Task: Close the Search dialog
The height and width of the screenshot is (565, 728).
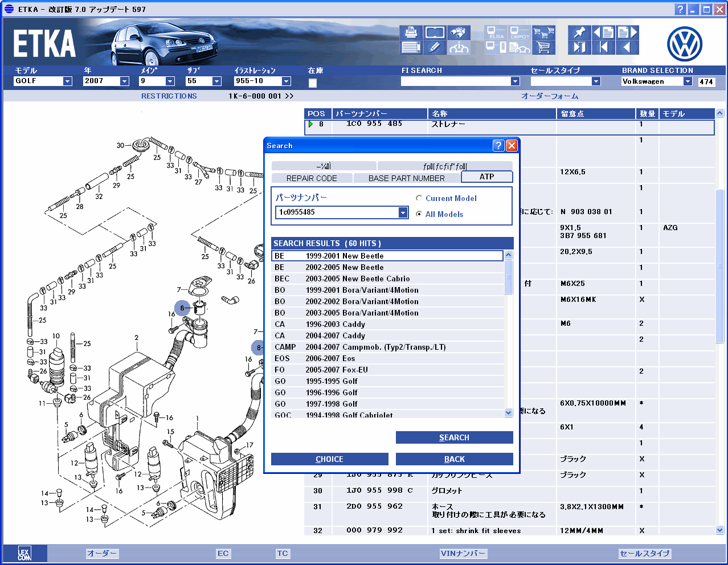Action: (x=512, y=145)
